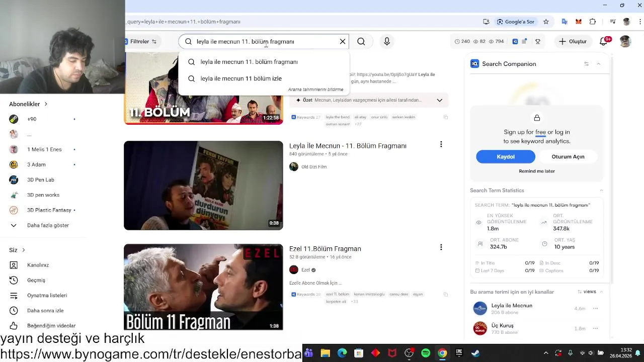Click 'Remind me later' link

(537, 171)
